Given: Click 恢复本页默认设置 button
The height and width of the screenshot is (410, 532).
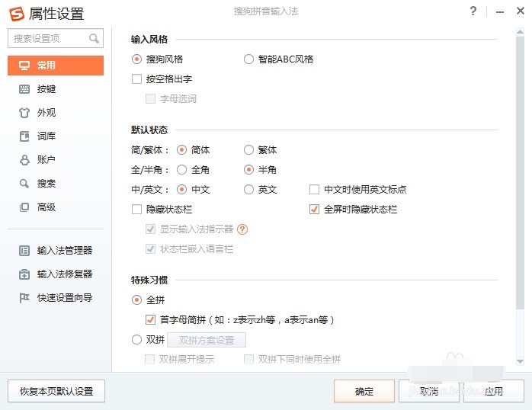Looking at the screenshot, I should point(56,391).
